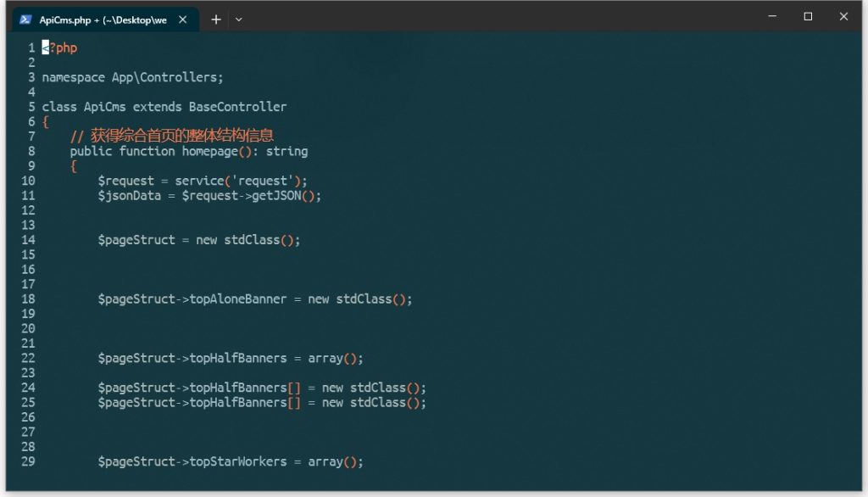The image size is (868, 497).
Task: Click the topHalfBanners[] statement on line 25
Action: point(263,402)
